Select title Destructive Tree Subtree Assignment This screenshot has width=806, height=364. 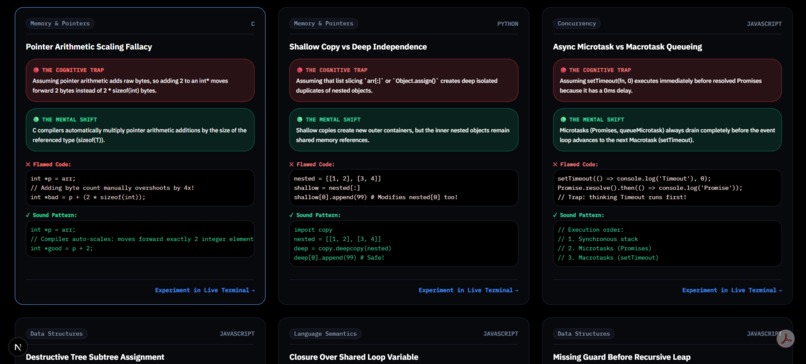click(x=95, y=357)
